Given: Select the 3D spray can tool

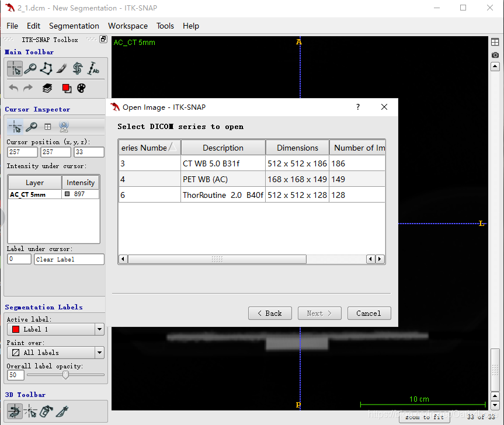Looking at the screenshot, I should click(x=46, y=411).
